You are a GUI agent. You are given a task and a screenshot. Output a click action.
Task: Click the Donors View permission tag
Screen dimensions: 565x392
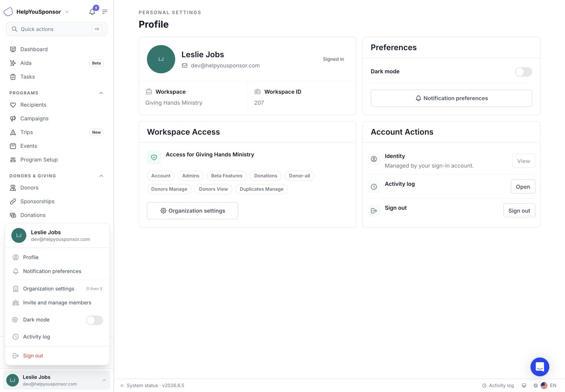pos(213,189)
